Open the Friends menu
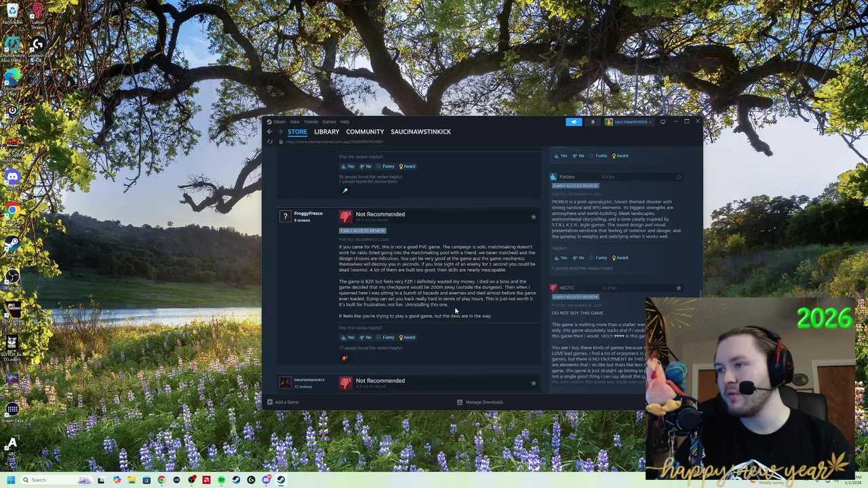The height and width of the screenshot is (488, 868). (x=311, y=122)
